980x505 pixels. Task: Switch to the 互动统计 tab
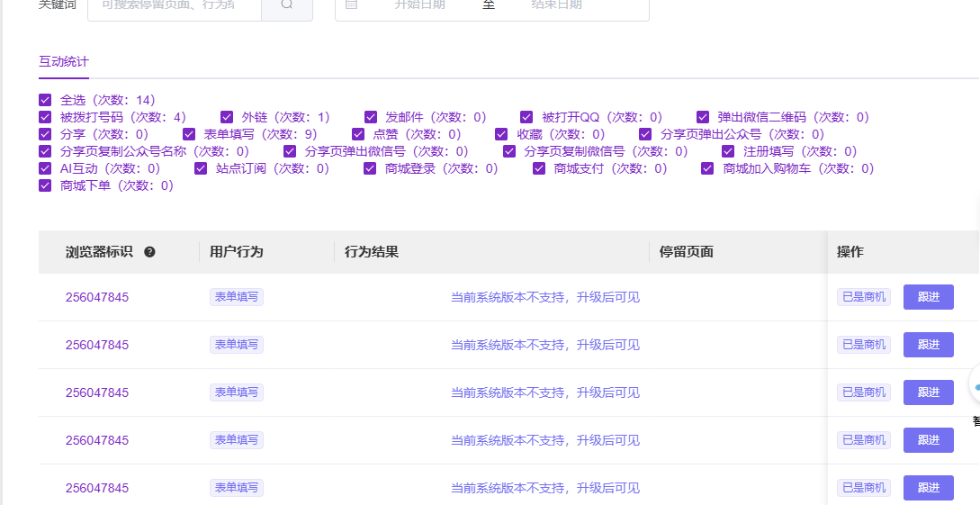click(x=63, y=62)
